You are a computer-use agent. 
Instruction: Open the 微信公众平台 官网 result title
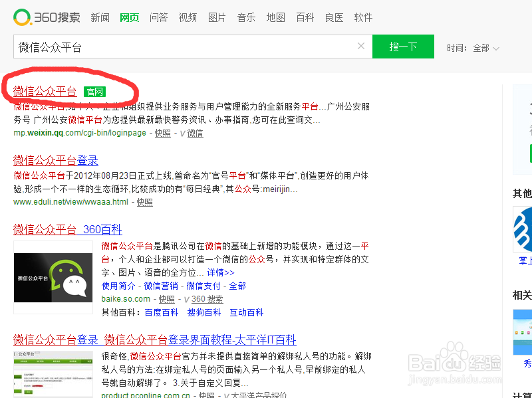click(45, 92)
